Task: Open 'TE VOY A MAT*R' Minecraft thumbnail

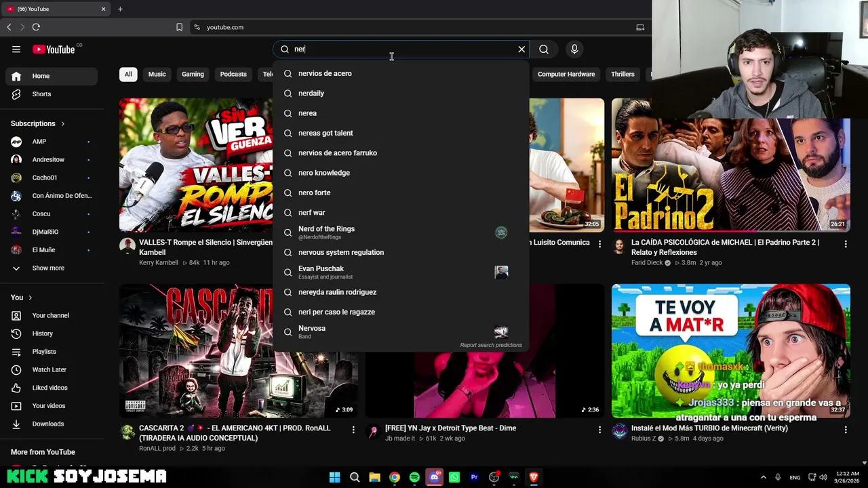Action: tap(730, 350)
